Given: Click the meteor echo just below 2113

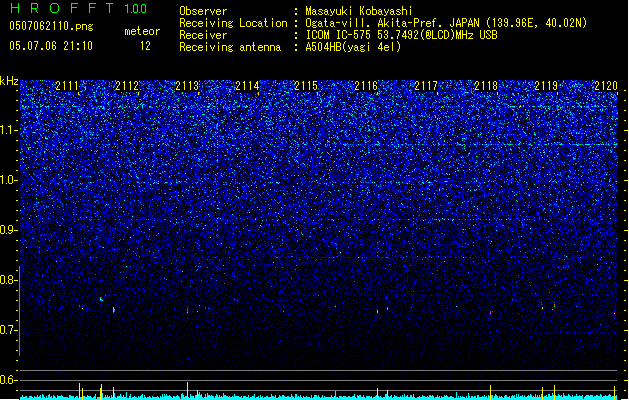Looking at the screenshot, I should point(187,310).
